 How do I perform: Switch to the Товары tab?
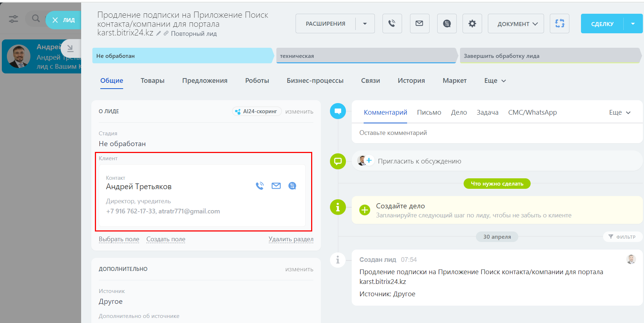coord(152,81)
